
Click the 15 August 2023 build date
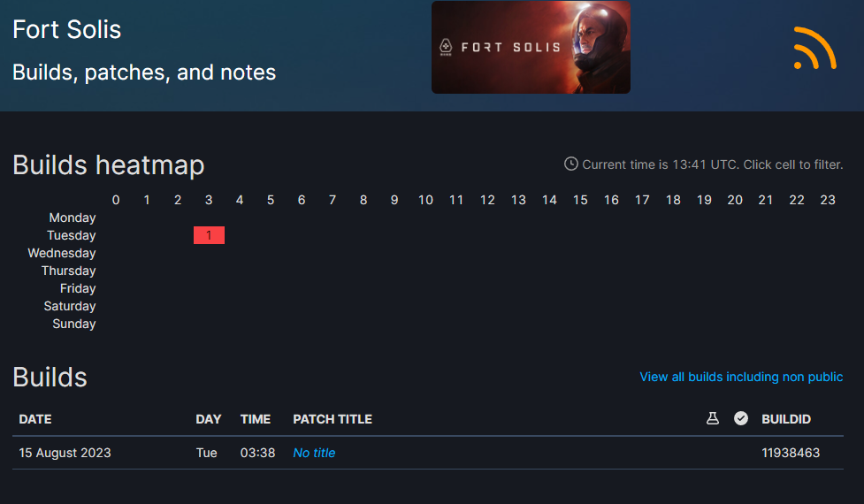pos(65,453)
